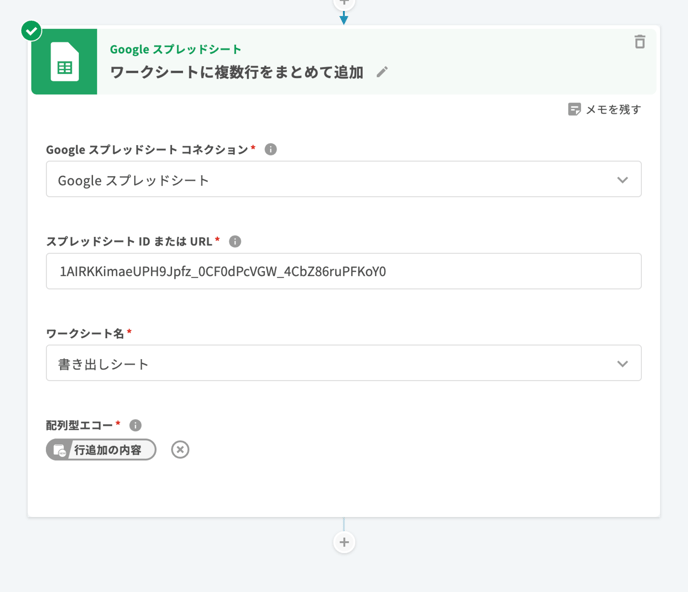Click the green Google スプレッドシート header label
The height and width of the screenshot is (592, 688).
(175, 49)
